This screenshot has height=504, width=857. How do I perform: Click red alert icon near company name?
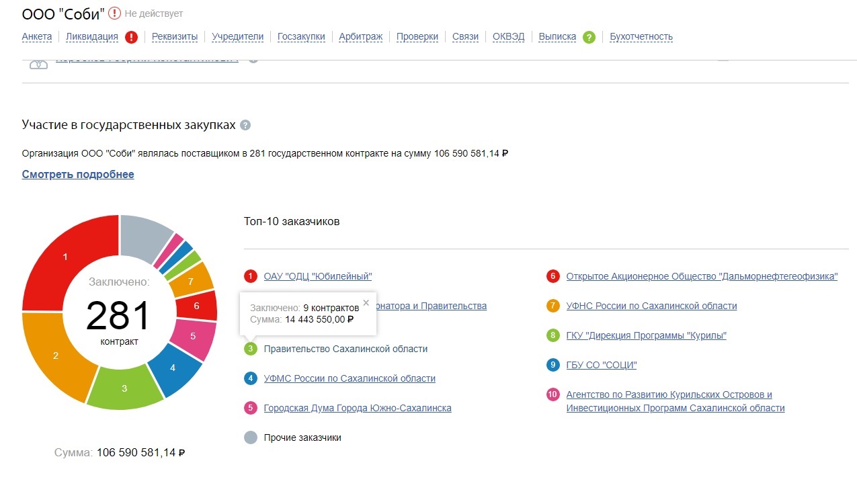pyautogui.click(x=115, y=13)
